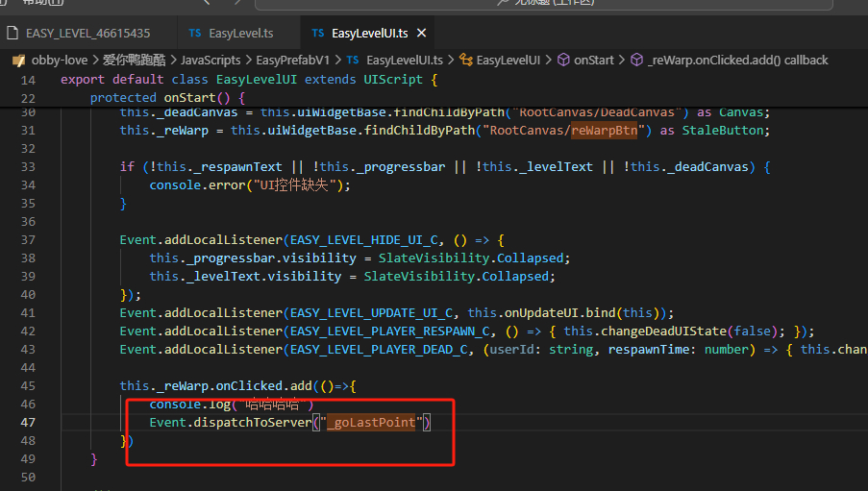The height and width of the screenshot is (491, 868).
Task: Click the TS icon on EasyLevel.ts tab
Action: tap(195, 34)
